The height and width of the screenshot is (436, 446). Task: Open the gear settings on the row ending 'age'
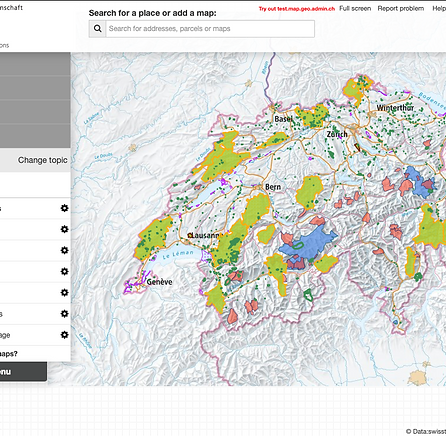coord(64,335)
